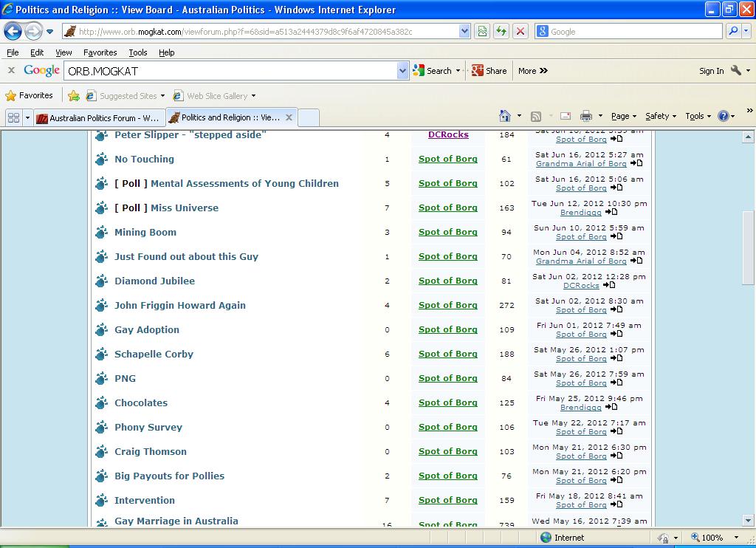Expand the zoom level 100% dropdown
The height and width of the screenshot is (548, 756).
tap(736, 538)
